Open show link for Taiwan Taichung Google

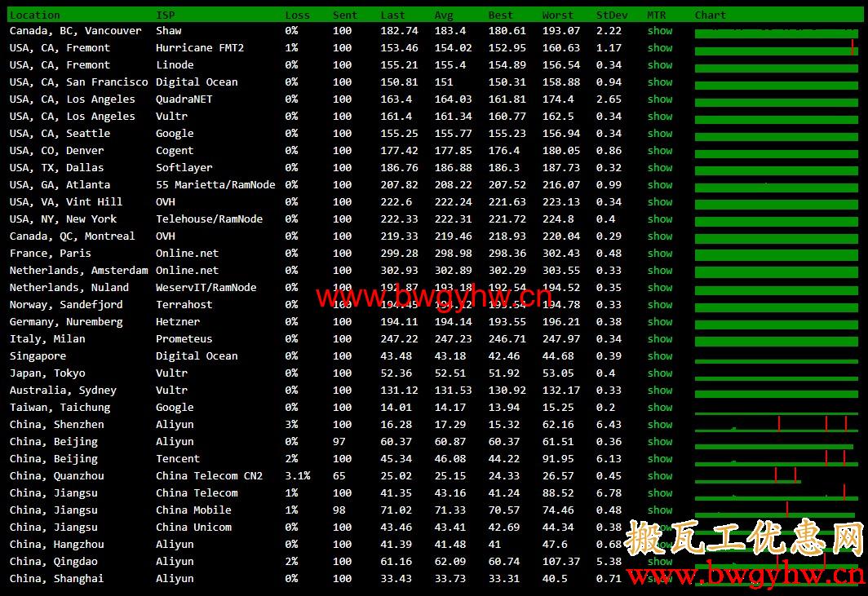660,408
